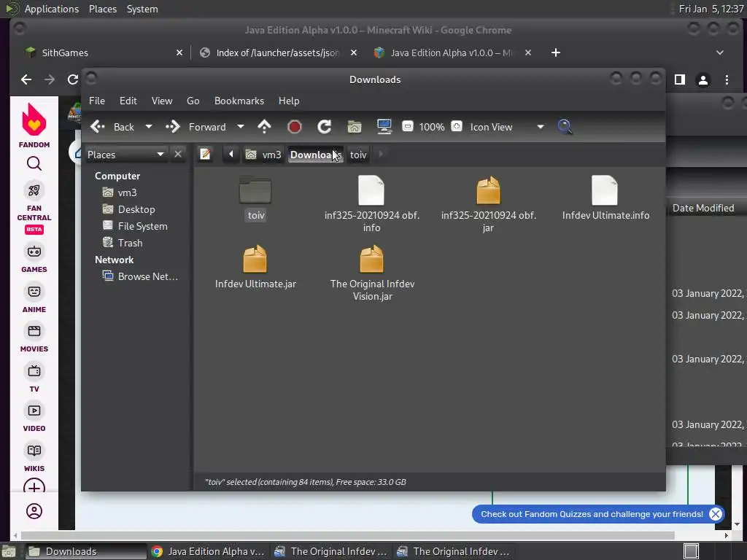Open the Forward history dropdown arrow
The height and width of the screenshot is (560, 747).
(x=241, y=127)
